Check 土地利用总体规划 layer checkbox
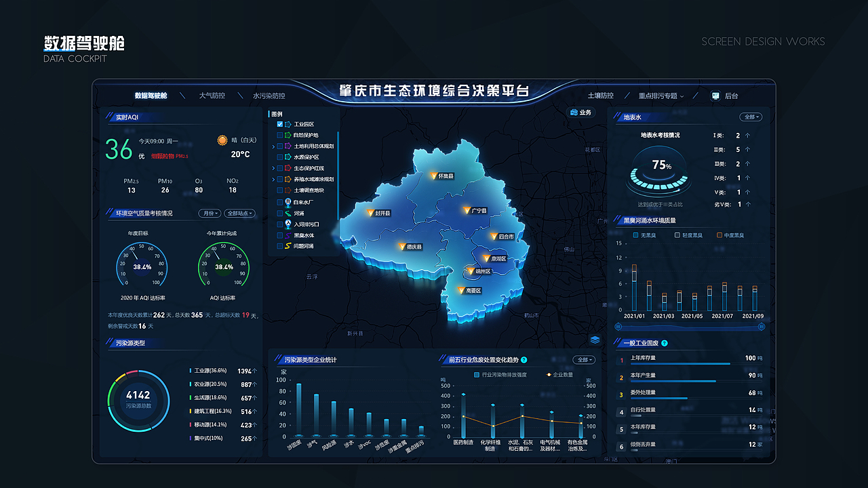The width and height of the screenshot is (868, 488). [280, 146]
